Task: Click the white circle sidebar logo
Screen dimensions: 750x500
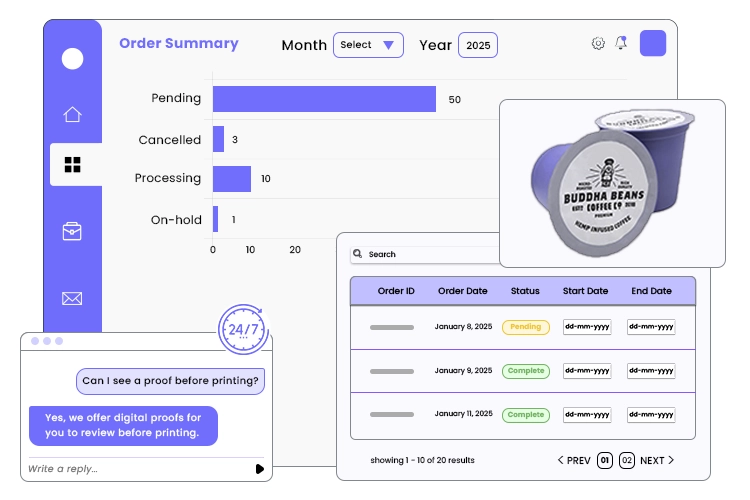Action: (x=72, y=59)
